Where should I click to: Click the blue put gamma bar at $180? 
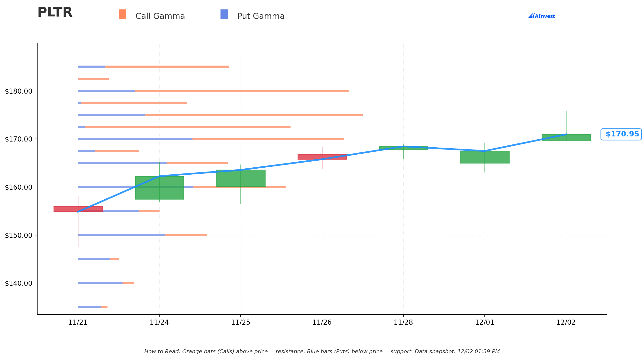tap(107, 91)
